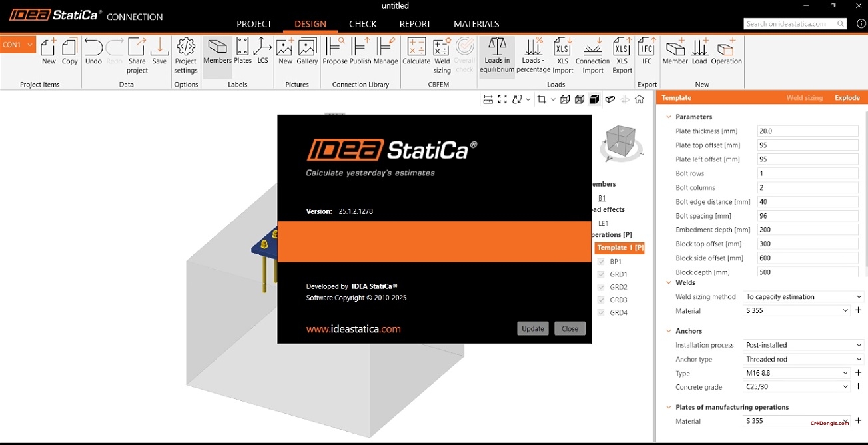
Task: Click the home view icon
Action: [x=640, y=99]
